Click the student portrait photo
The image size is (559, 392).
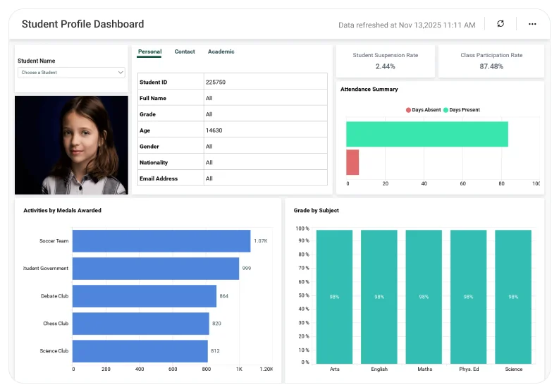point(71,145)
